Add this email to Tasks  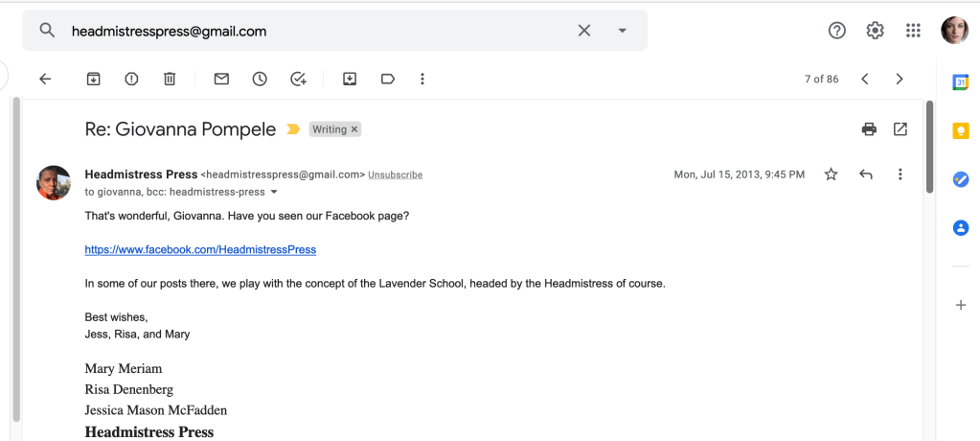click(x=298, y=80)
